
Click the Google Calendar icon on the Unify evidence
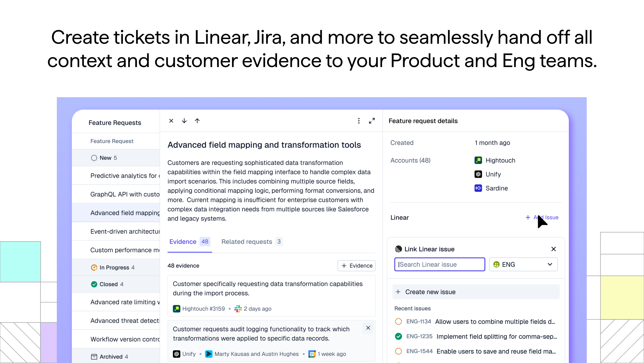312,354
